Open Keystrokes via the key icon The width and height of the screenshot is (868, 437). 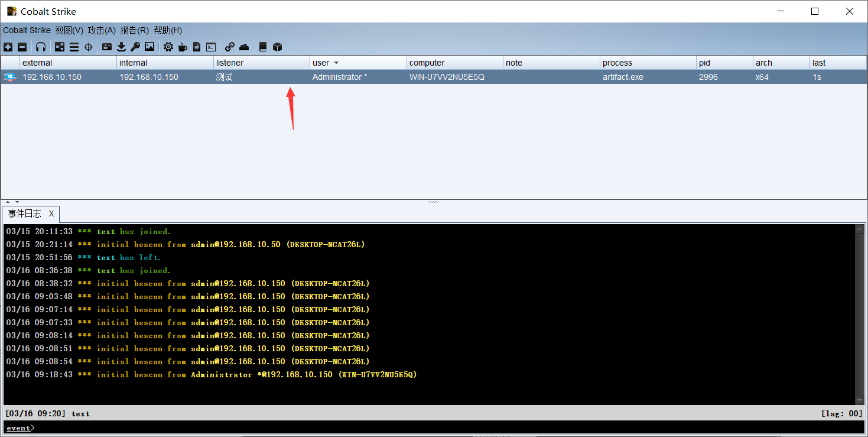(135, 47)
